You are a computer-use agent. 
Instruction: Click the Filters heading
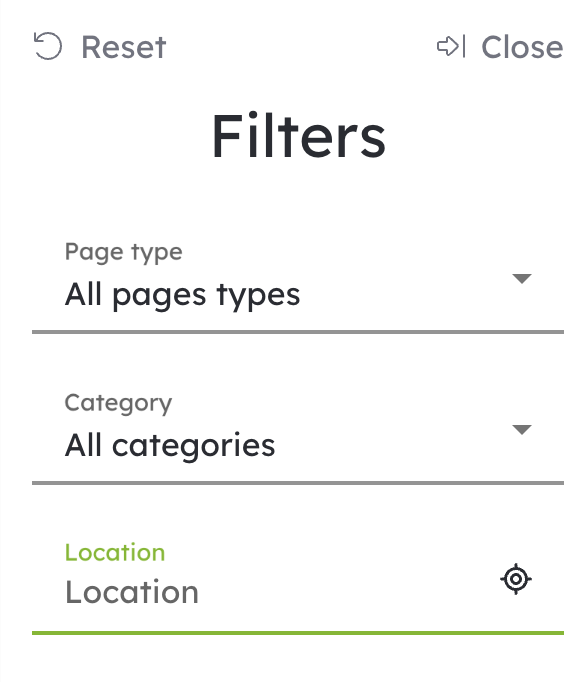pyautogui.click(x=298, y=136)
